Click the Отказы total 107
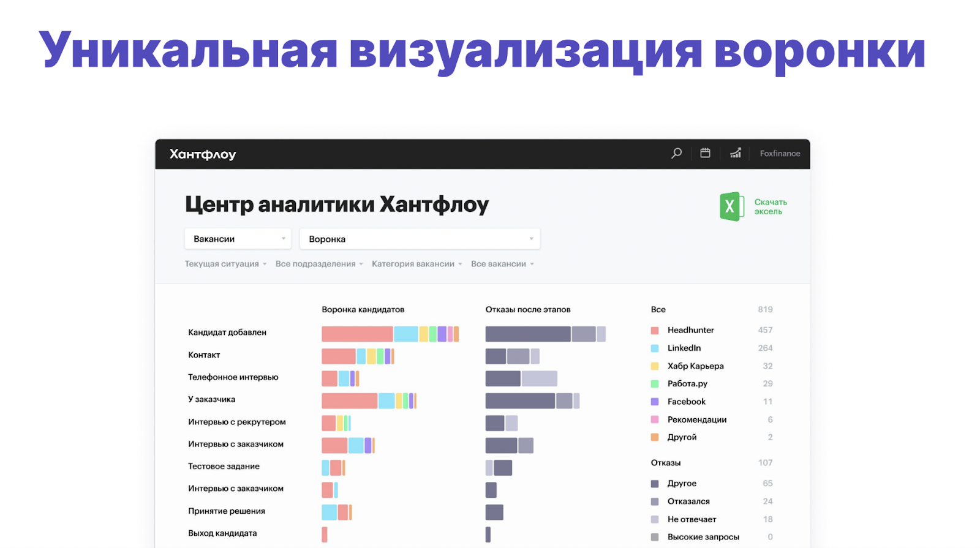The height and width of the screenshot is (548, 980). point(765,463)
